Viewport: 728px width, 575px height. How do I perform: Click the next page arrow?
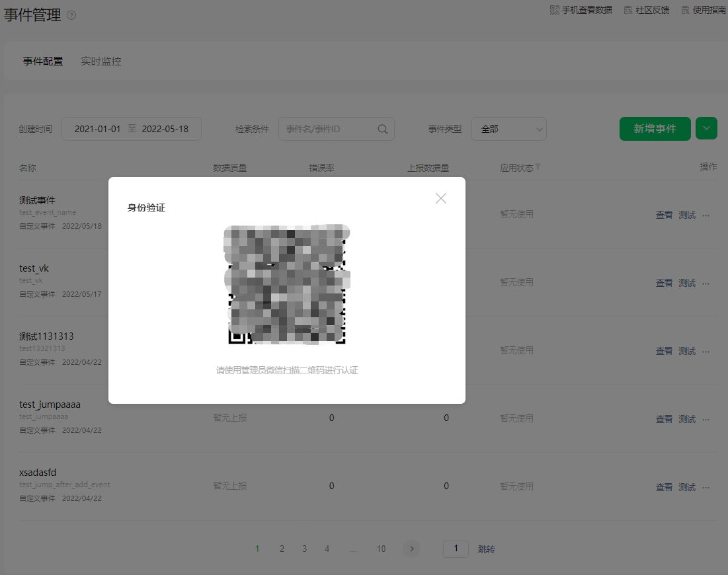point(411,549)
